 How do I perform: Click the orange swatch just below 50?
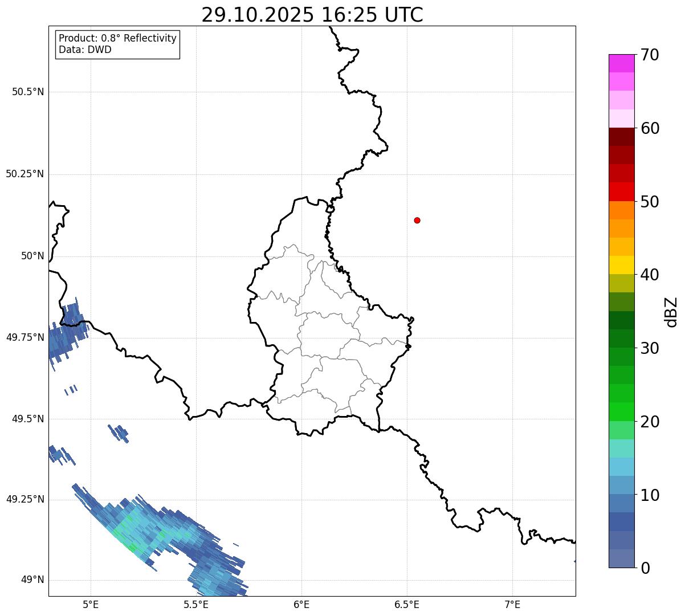point(621,210)
